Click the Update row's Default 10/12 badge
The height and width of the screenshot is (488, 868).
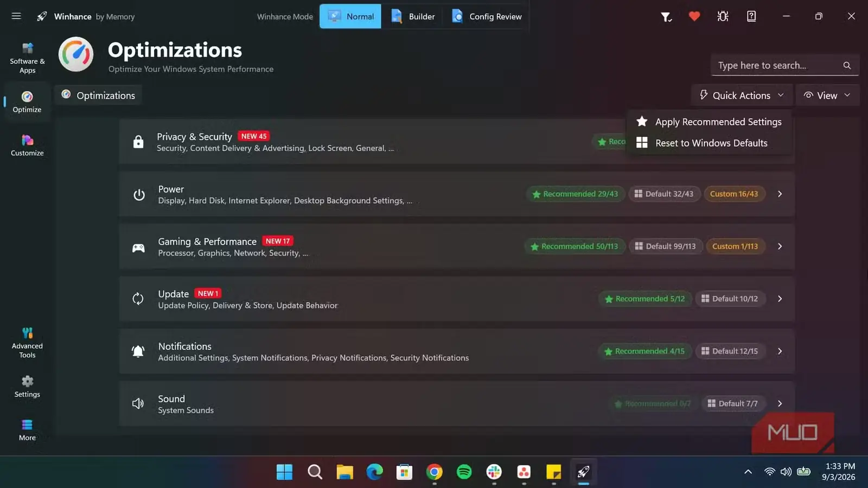[730, 299]
